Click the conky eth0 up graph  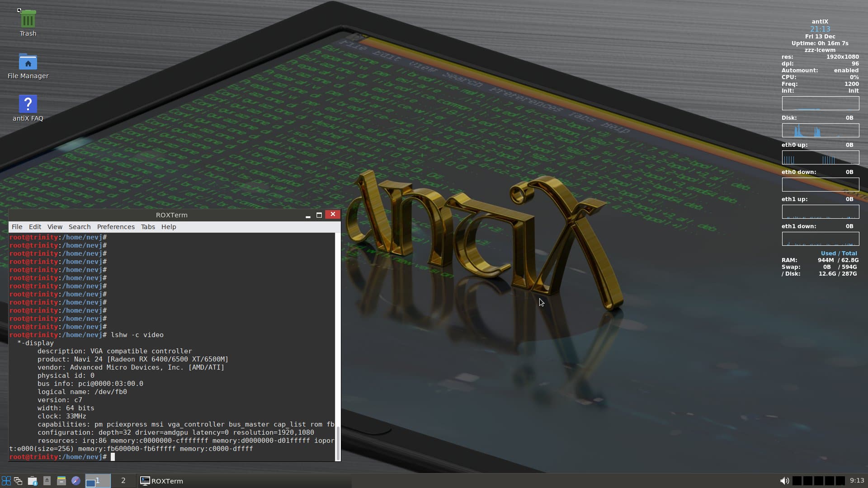821,158
